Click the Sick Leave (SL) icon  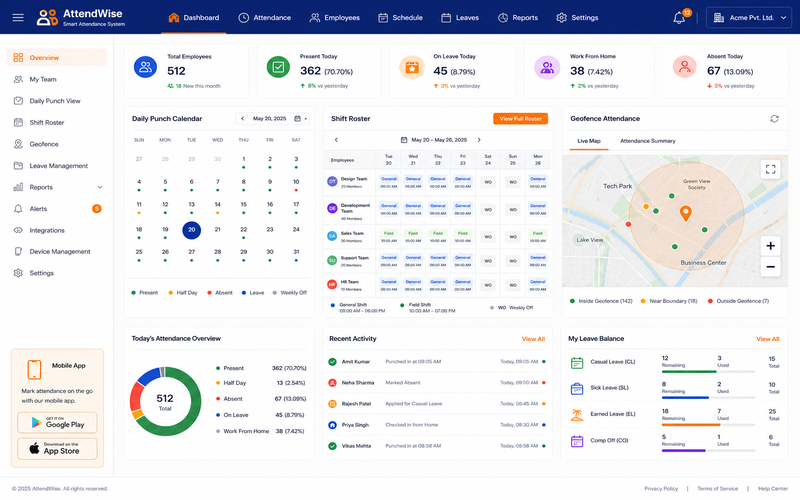(577, 389)
